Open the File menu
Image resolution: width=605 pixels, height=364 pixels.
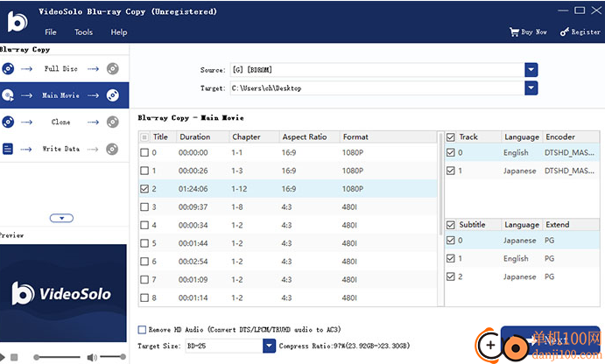(51, 32)
